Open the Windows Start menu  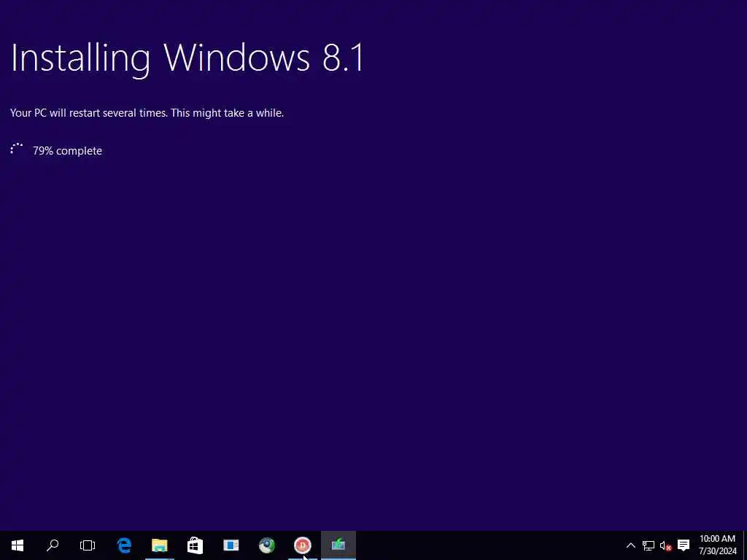click(18, 545)
